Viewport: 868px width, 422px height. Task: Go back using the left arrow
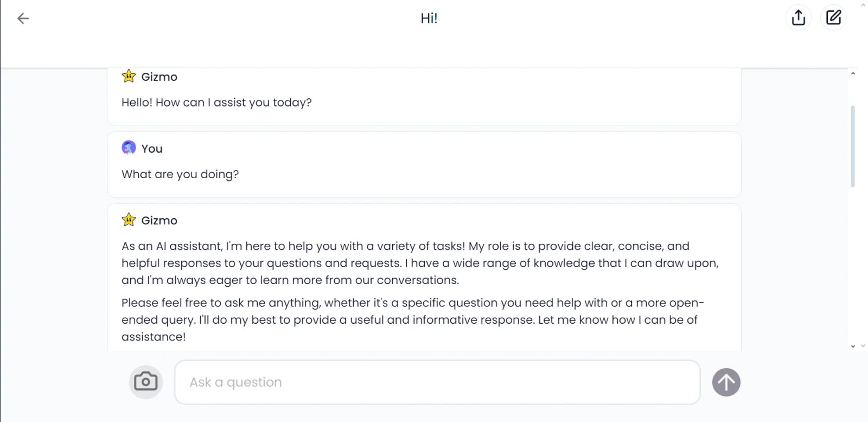pyautogui.click(x=23, y=18)
